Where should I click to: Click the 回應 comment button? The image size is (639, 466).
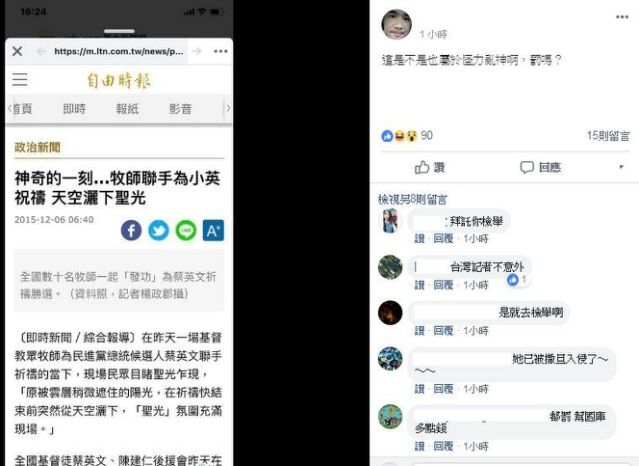[540, 167]
